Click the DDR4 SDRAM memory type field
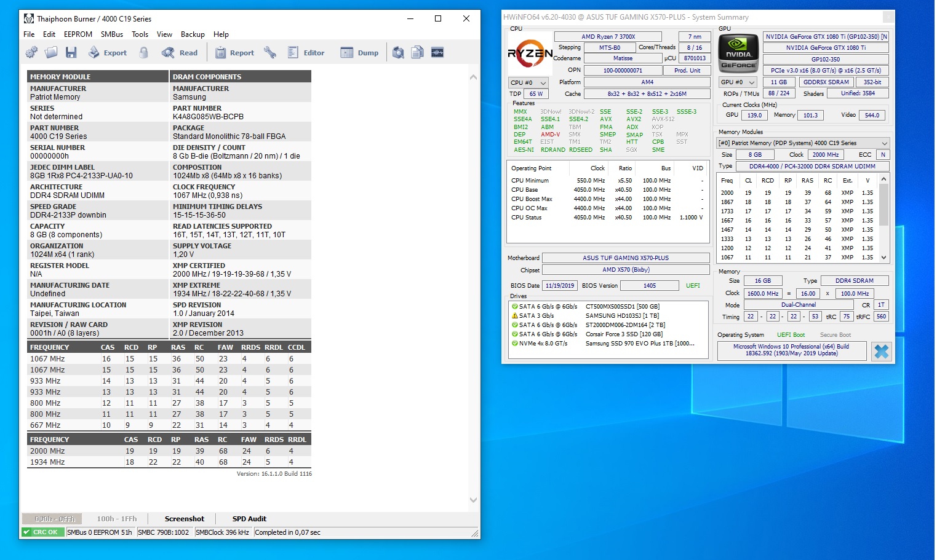Screen dimensions: 945x560 tap(854, 280)
